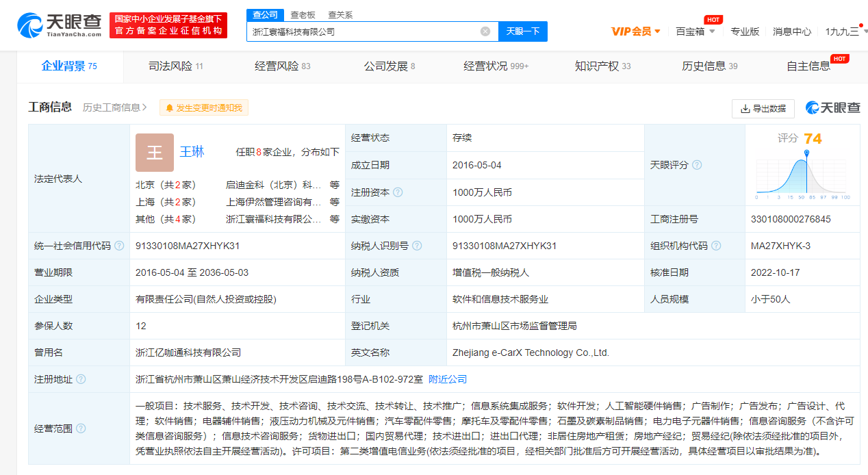Click the help icon next to 注册资本
868x475 pixels.
coord(398,192)
